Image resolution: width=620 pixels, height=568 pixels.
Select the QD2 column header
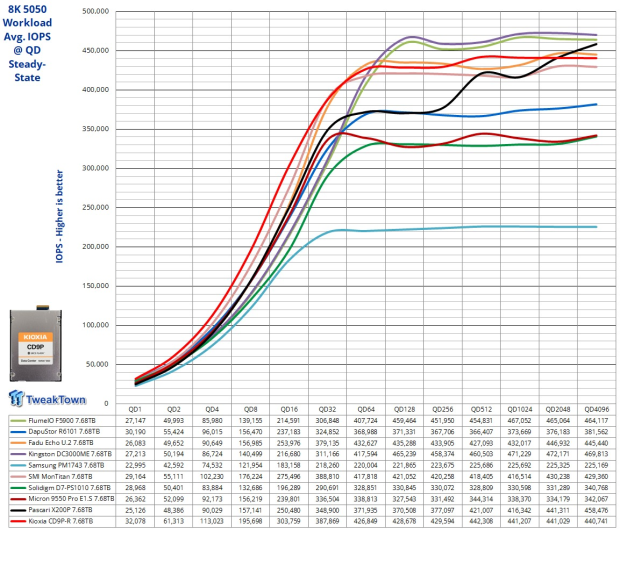(174, 409)
